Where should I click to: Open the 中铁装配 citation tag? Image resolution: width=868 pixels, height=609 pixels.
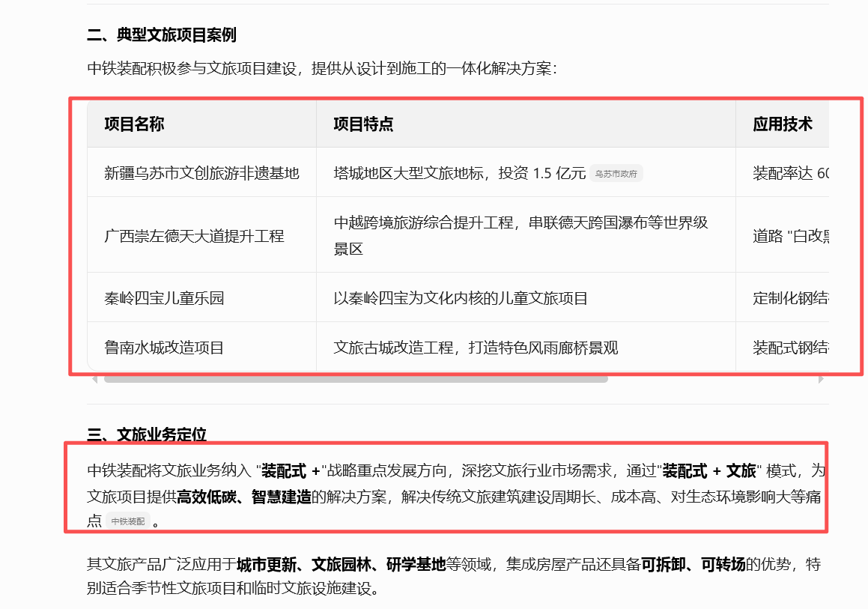tap(128, 521)
